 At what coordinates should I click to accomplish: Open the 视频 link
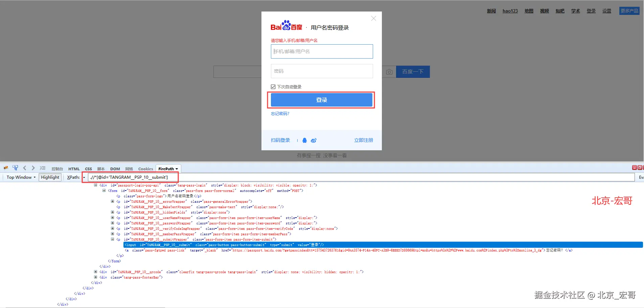[x=544, y=11]
